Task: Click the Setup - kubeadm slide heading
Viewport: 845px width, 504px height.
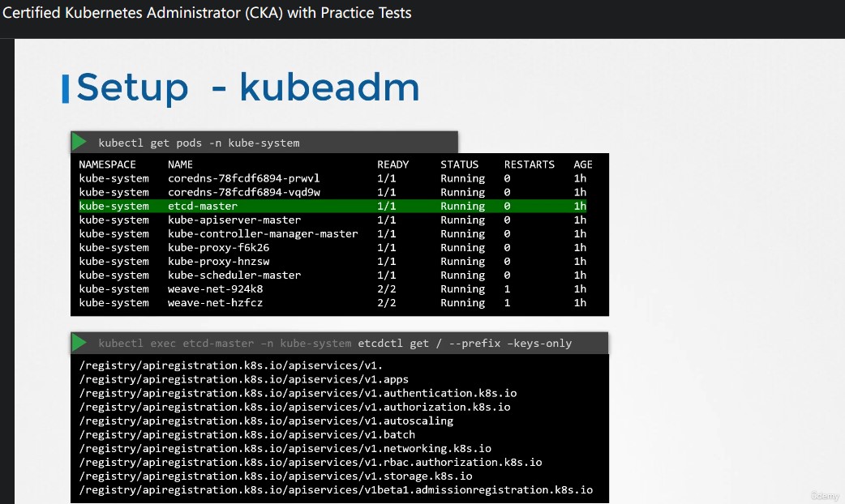Action: pos(248,88)
